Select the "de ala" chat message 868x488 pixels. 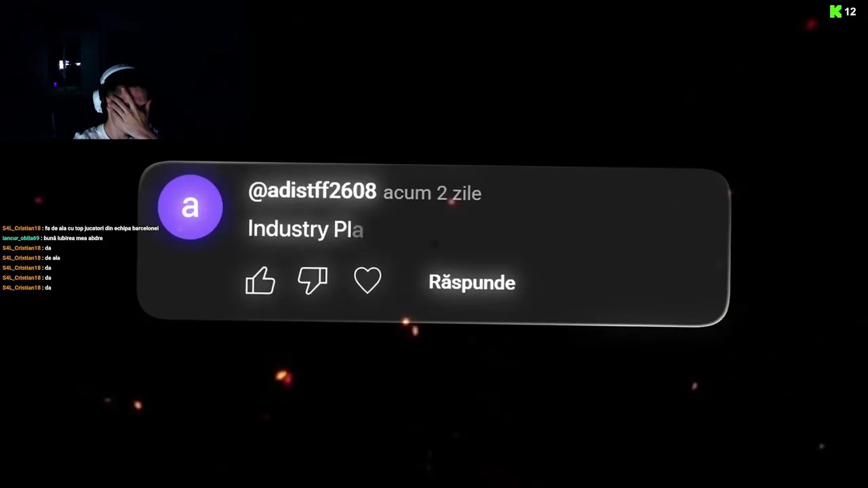[x=52, y=258]
